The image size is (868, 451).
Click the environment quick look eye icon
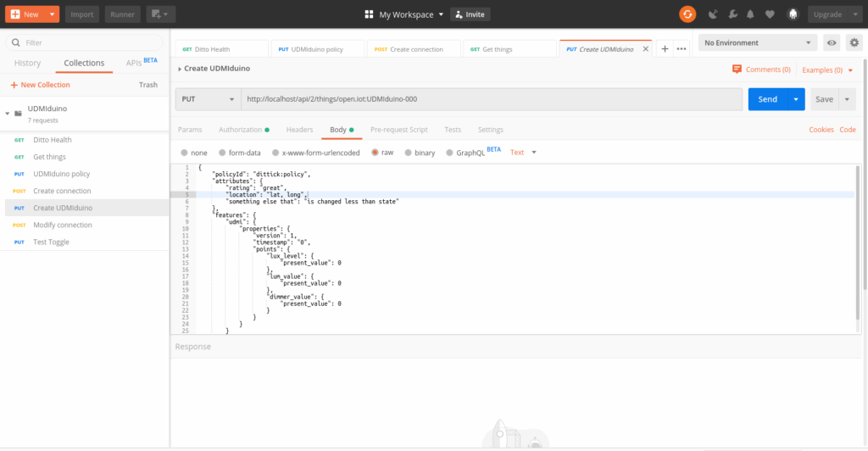coord(832,42)
